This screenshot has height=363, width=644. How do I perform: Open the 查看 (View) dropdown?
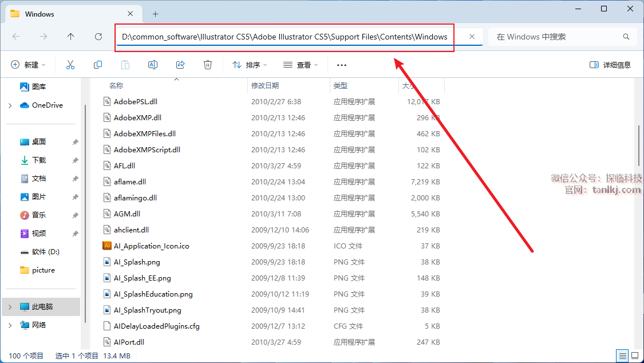click(301, 65)
